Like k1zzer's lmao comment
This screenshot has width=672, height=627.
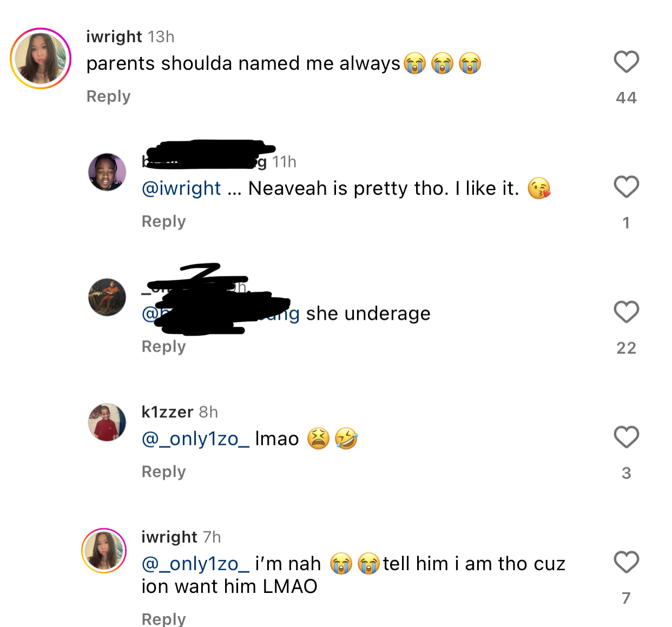pos(626,437)
